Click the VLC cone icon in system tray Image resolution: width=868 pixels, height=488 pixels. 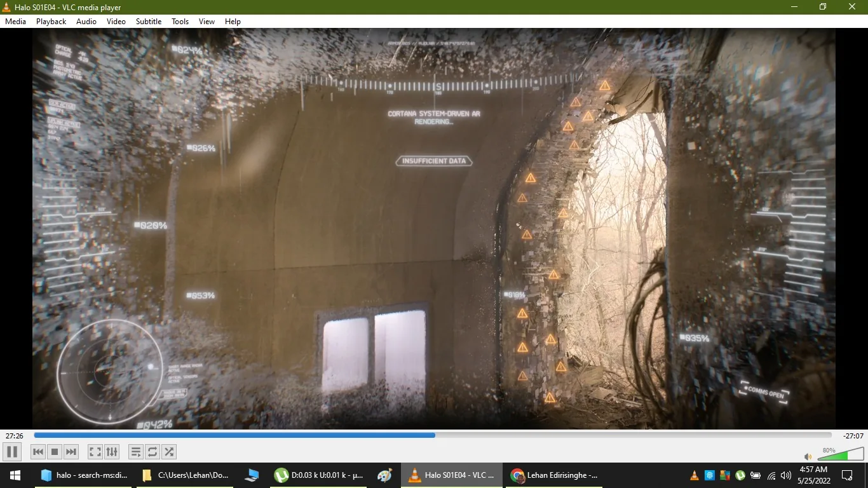(x=695, y=475)
